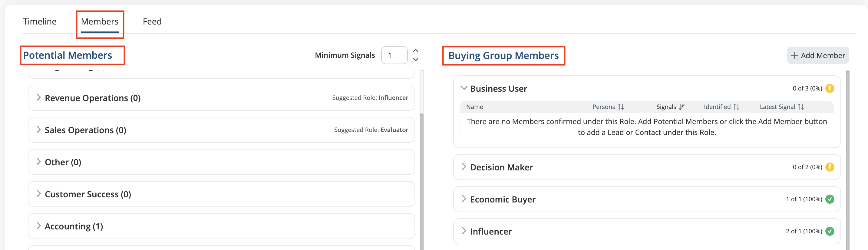Viewport: 868px width, 250px height.
Task: Click the Economic Buyer green checkmark icon
Action: click(830, 199)
